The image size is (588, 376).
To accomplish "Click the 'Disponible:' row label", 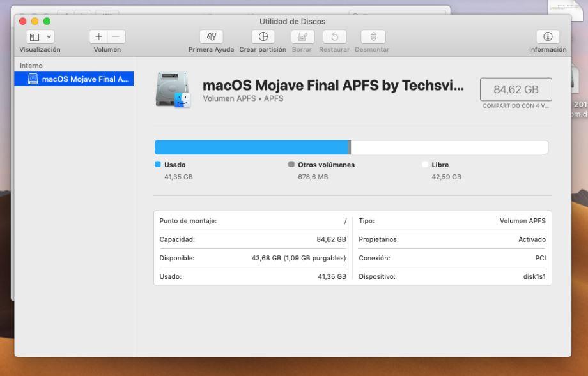I will [x=177, y=258].
